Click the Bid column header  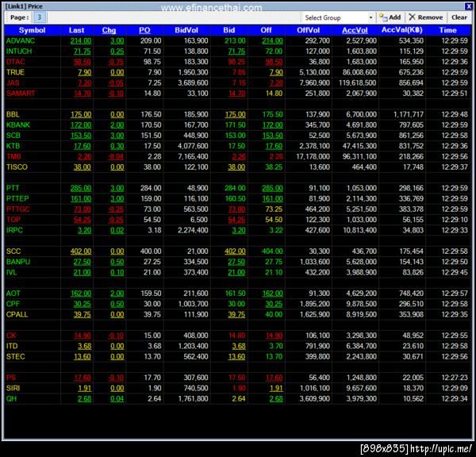(229, 30)
